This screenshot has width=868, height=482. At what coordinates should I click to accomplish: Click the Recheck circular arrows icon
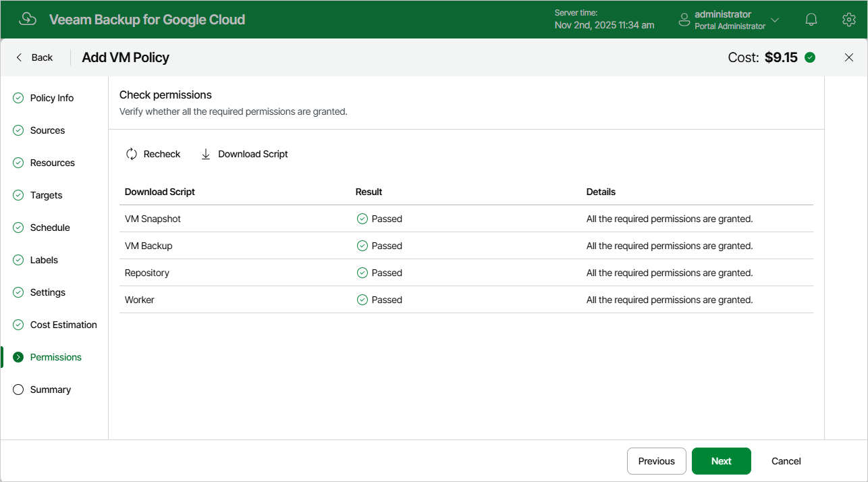(132, 154)
